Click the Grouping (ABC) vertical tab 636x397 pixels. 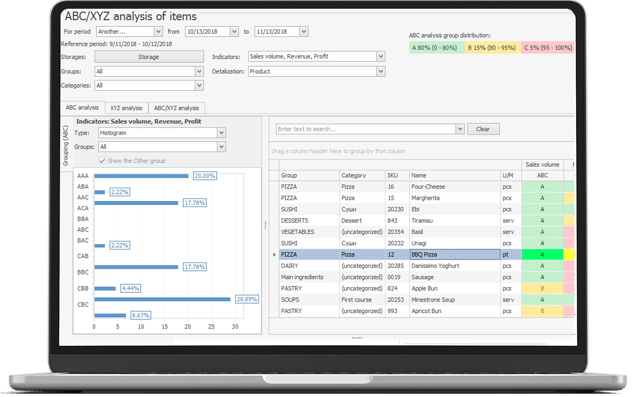(x=66, y=146)
